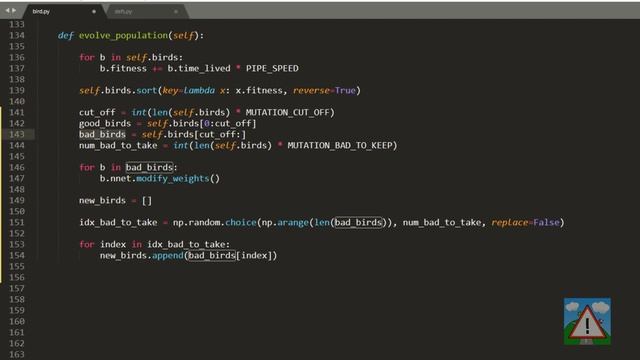640x360 pixels.
Task: Click 'False' value on line 151
Action: 547,222
